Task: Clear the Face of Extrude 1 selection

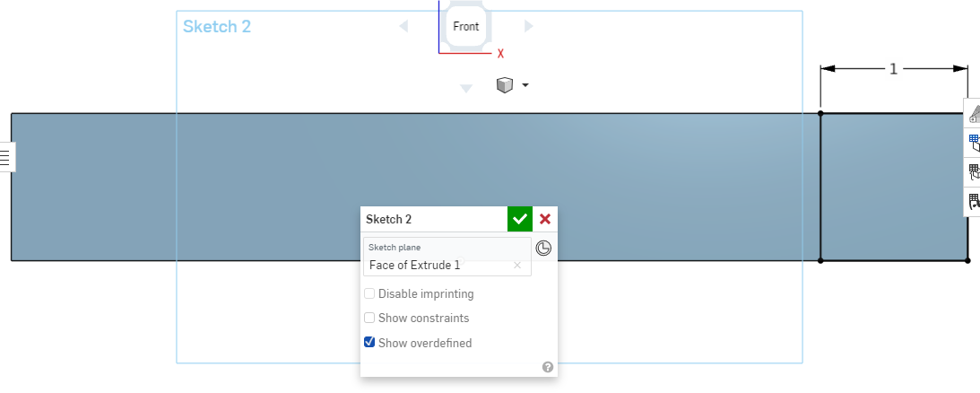Action: (x=517, y=265)
